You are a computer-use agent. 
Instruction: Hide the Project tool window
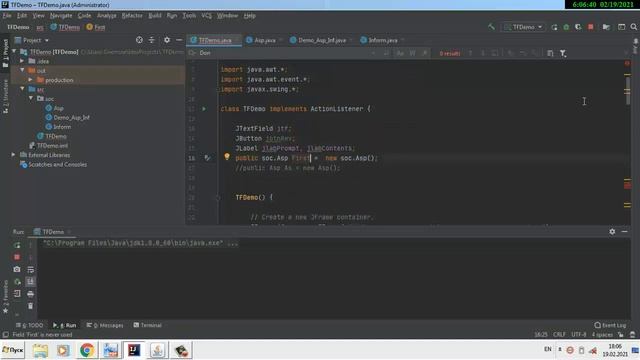179,40
